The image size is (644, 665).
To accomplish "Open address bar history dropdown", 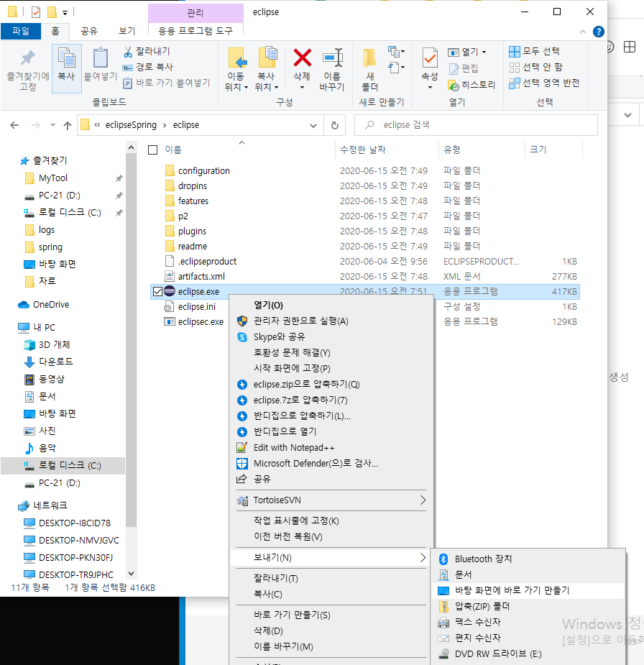I will coord(313,125).
